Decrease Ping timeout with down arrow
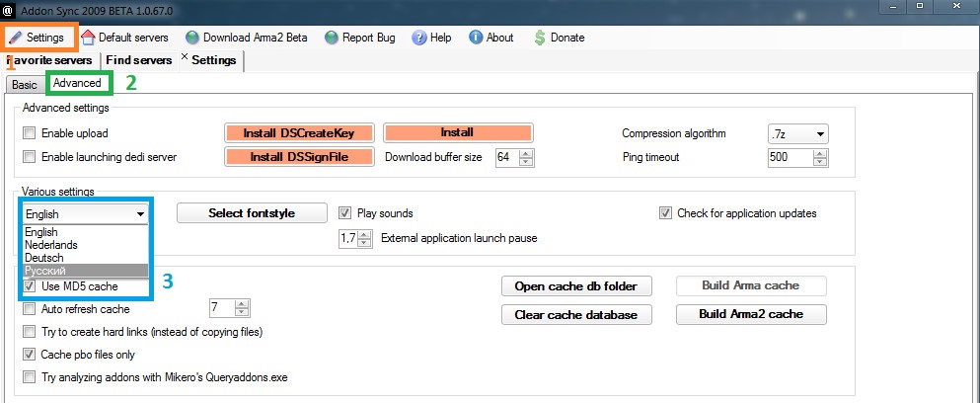980x403 pixels. point(821,161)
